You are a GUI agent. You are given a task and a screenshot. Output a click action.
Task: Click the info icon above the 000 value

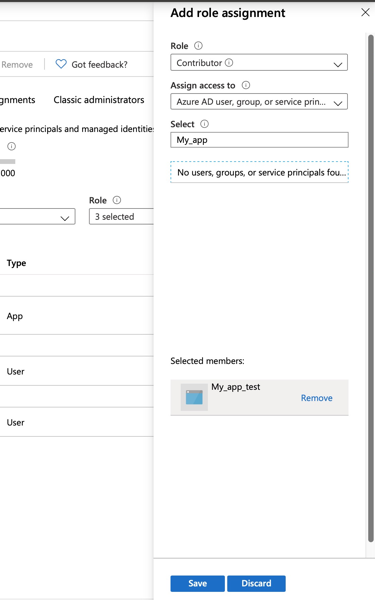coord(12,146)
